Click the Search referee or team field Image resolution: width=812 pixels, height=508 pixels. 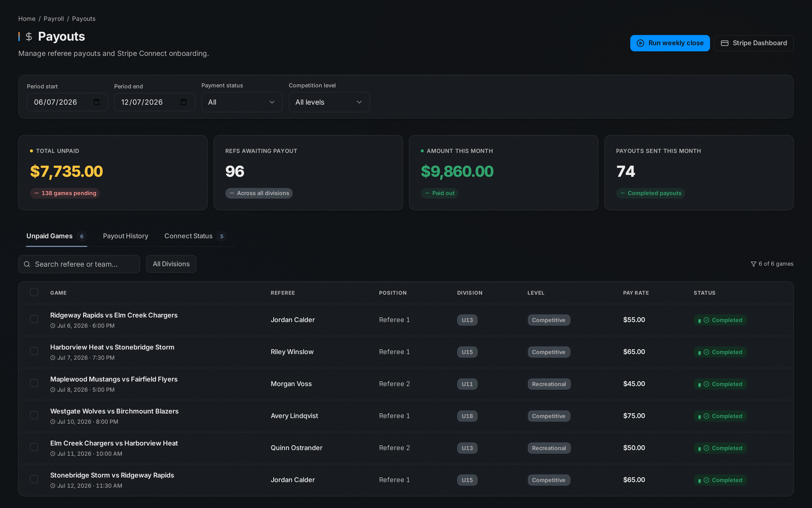[79, 264]
